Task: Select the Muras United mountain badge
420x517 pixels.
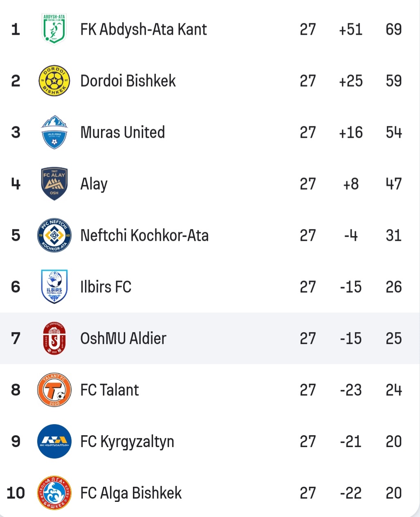Action: (54, 132)
